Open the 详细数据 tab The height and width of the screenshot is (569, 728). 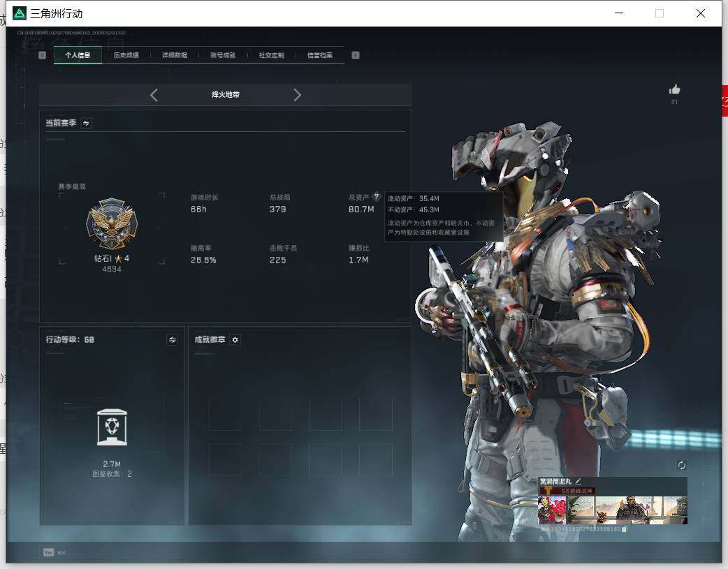(175, 55)
